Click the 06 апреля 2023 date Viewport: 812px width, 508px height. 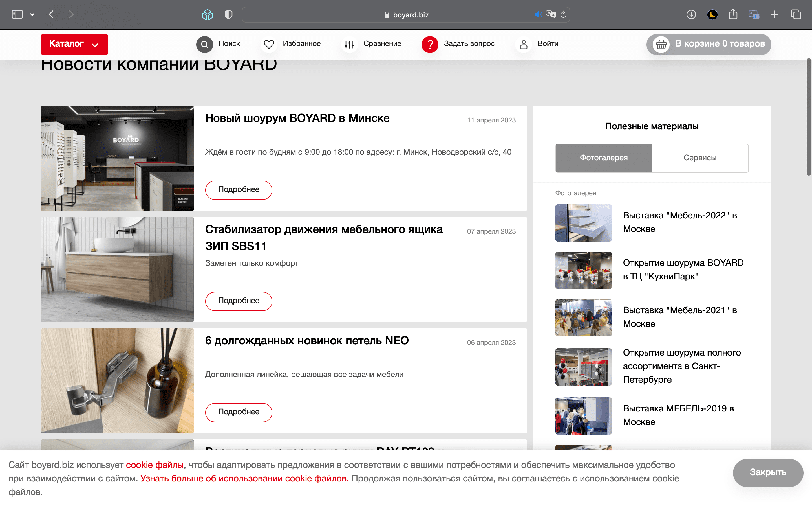(491, 343)
